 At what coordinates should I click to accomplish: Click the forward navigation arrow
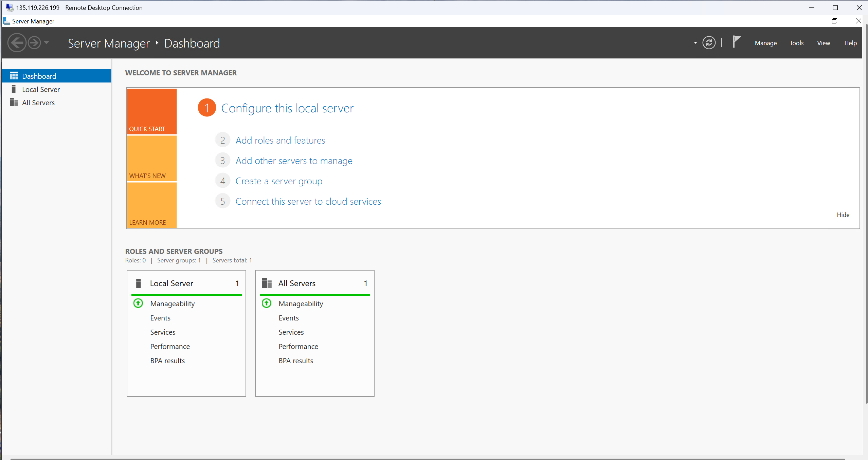point(34,42)
